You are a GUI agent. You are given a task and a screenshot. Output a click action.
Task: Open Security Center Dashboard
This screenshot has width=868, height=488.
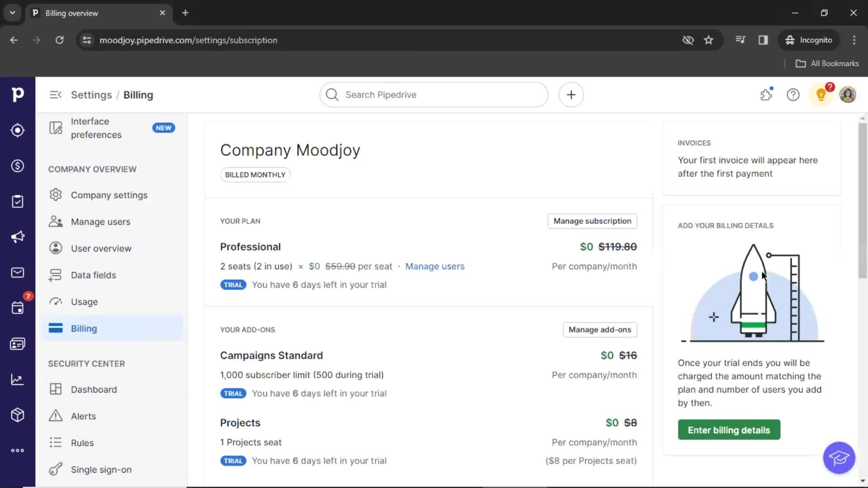tap(112, 389)
